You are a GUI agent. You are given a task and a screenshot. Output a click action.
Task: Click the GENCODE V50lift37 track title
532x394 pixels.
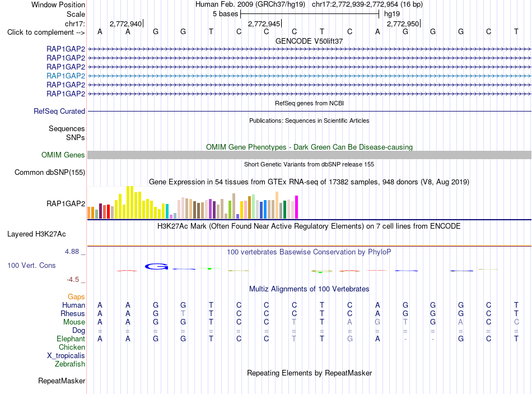[x=309, y=41]
